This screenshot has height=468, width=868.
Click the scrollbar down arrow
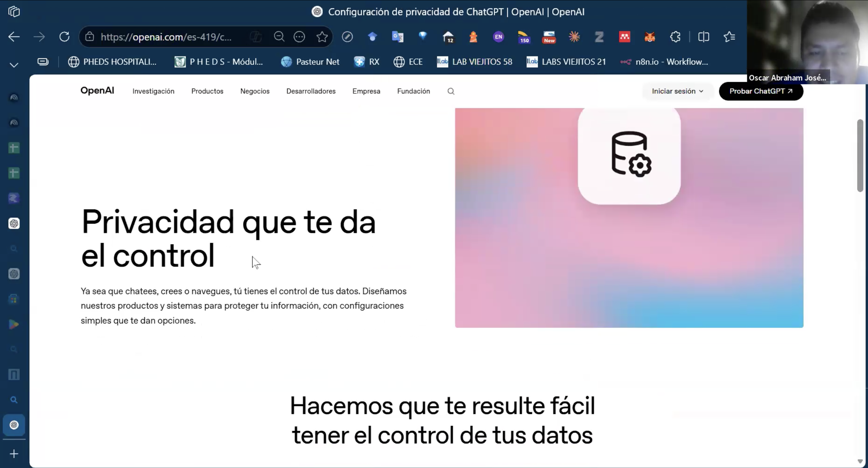click(x=860, y=461)
